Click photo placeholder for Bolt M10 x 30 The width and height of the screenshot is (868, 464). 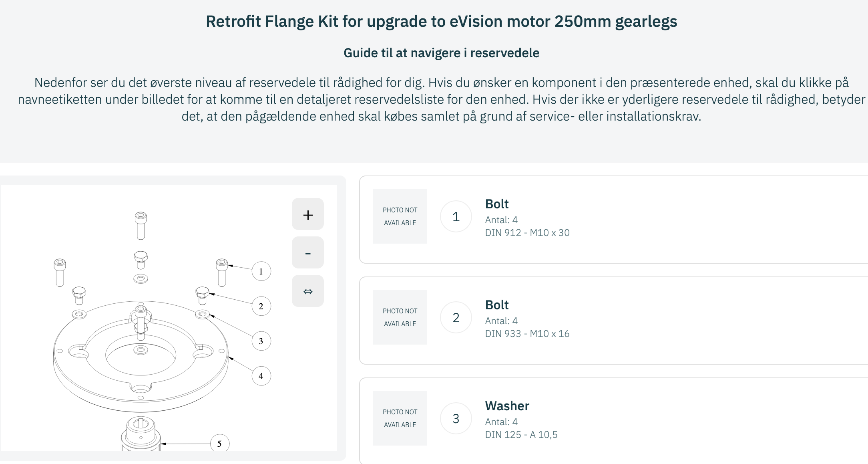pos(400,216)
